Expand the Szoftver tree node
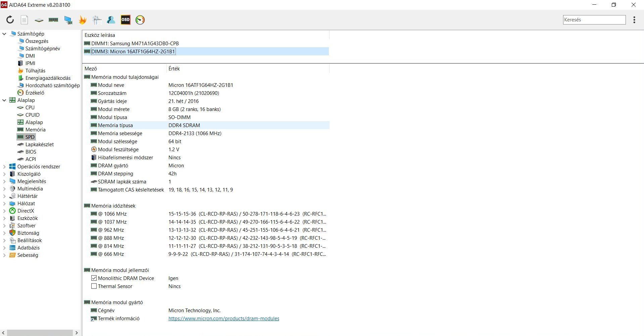 4,226
